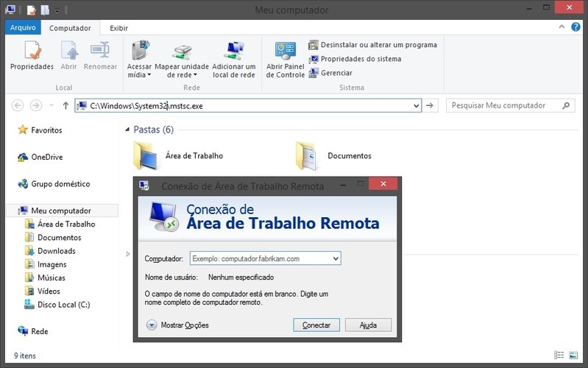Select the Área de Trabalho folder icon

[x=146, y=156]
